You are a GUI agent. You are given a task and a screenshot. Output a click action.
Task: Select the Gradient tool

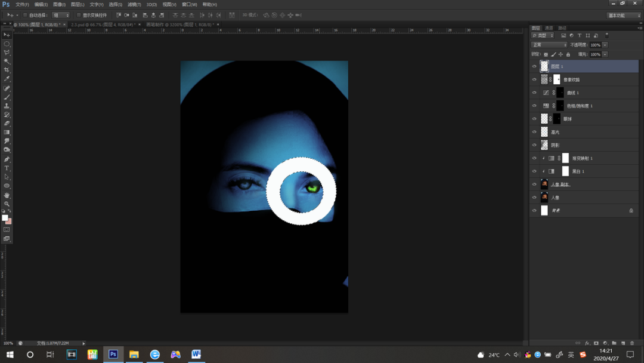[x=7, y=133]
